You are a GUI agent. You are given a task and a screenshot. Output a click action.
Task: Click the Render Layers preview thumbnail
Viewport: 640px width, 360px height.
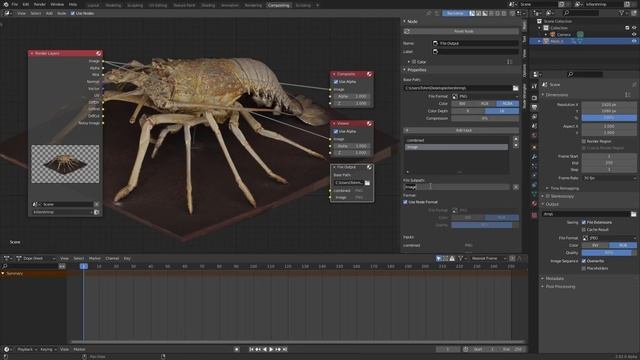65,164
